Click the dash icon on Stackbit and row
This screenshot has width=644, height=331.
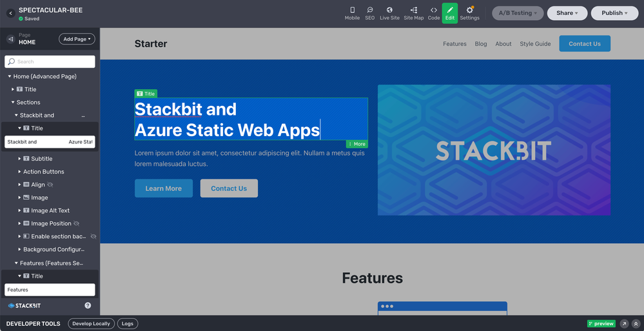[x=83, y=116]
